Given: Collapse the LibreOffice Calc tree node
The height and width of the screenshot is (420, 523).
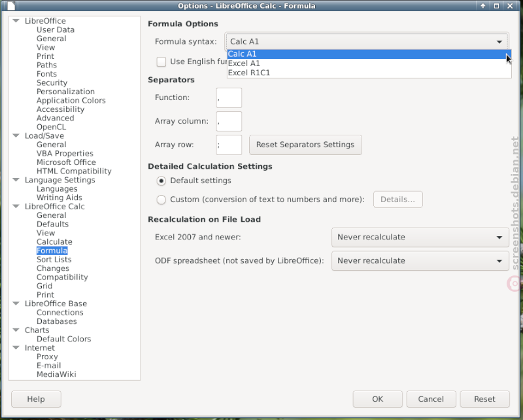Looking at the screenshot, I should pos(16,206).
